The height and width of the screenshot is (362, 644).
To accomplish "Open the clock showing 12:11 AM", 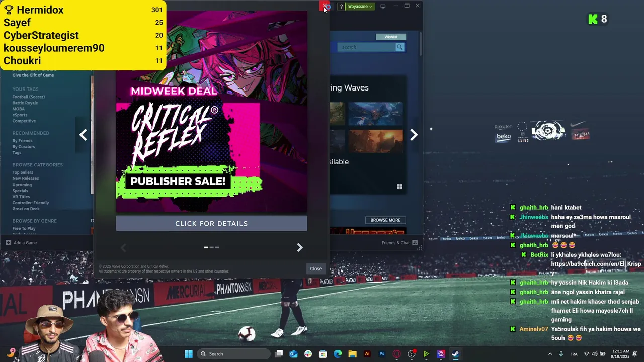I will pyautogui.click(x=621, y=354).
